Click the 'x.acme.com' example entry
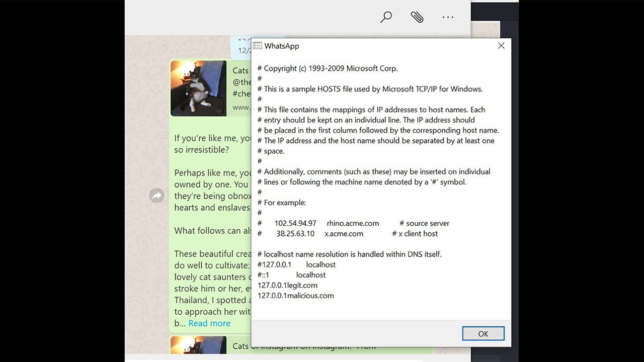Viewport: 644px width, 362px height. [344, 234]
